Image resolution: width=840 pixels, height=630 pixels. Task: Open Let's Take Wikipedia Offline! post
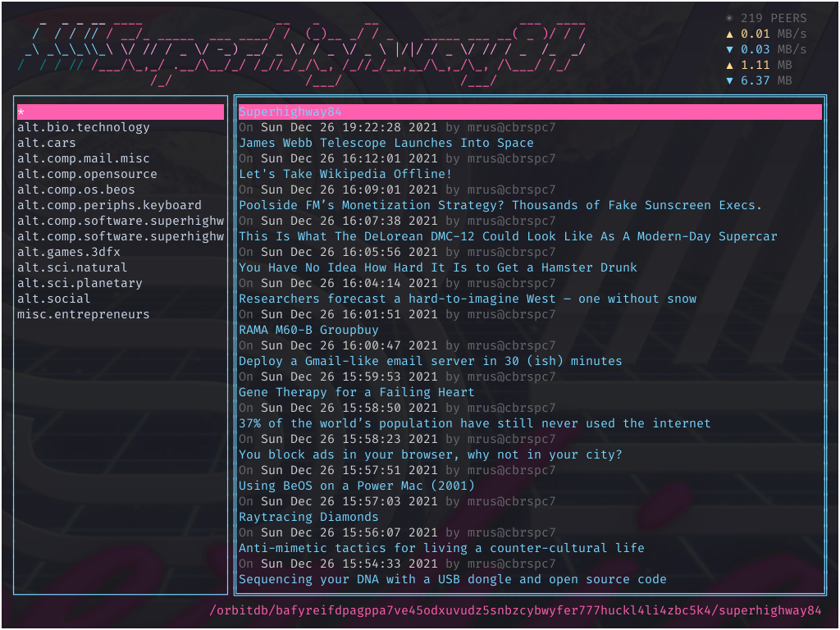[345, 174]
